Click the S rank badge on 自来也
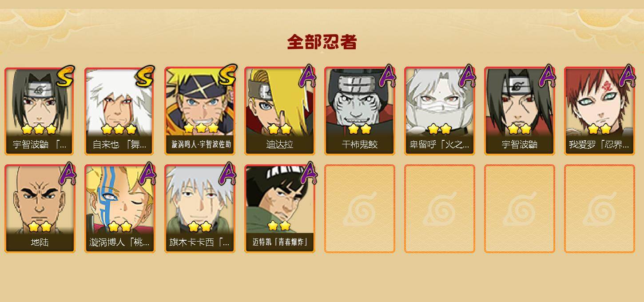Viewport: 644px width, 302px height. click(145, 76)
